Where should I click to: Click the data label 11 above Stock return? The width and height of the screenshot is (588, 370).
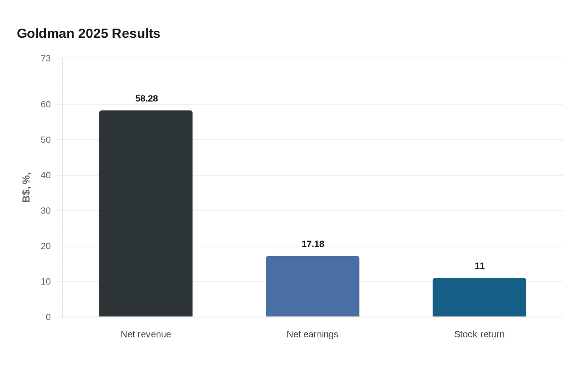point(479,266)
